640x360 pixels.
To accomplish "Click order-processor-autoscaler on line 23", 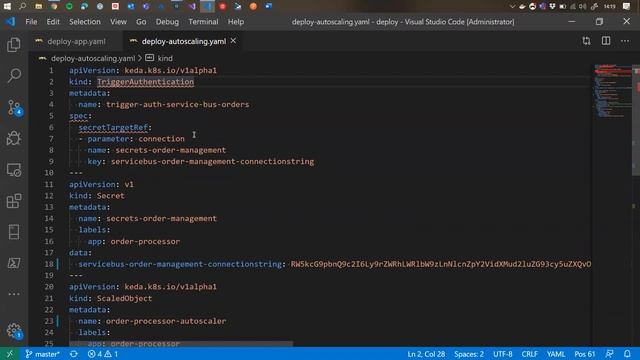I will pyautogui.click(x=166, y=321).
